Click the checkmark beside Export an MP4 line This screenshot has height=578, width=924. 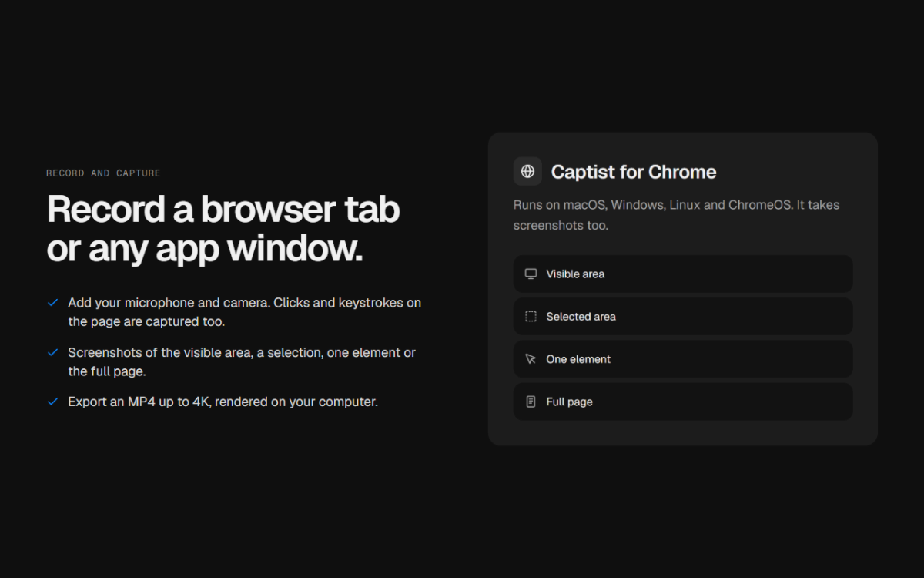[x=52, y=402]
